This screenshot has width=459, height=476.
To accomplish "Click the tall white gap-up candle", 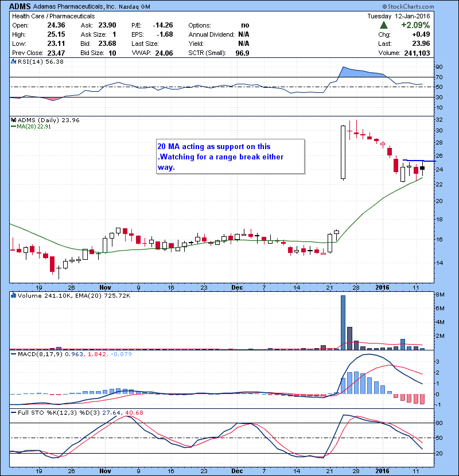I will point(343,152).
